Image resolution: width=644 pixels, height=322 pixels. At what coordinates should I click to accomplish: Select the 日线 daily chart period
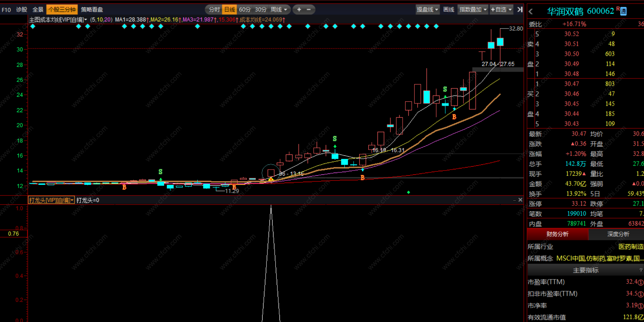point(229,10)
